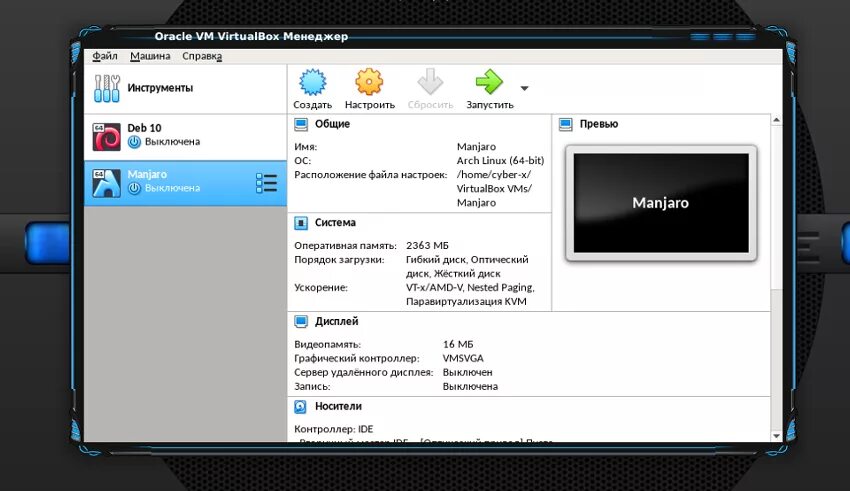Click the Manjaro preview thumbnail
The height and width of the screenshot is (491, 850).
click(x=661, y=203)
